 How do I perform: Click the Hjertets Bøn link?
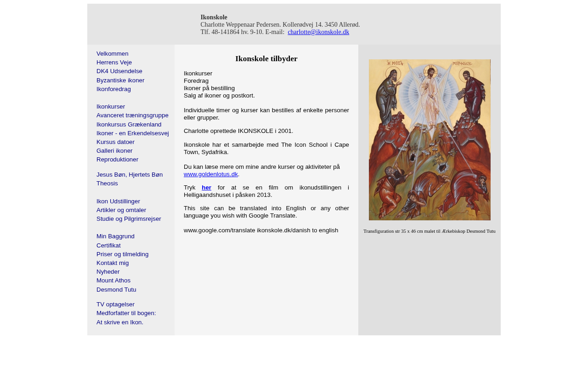(x=146, y=175)
